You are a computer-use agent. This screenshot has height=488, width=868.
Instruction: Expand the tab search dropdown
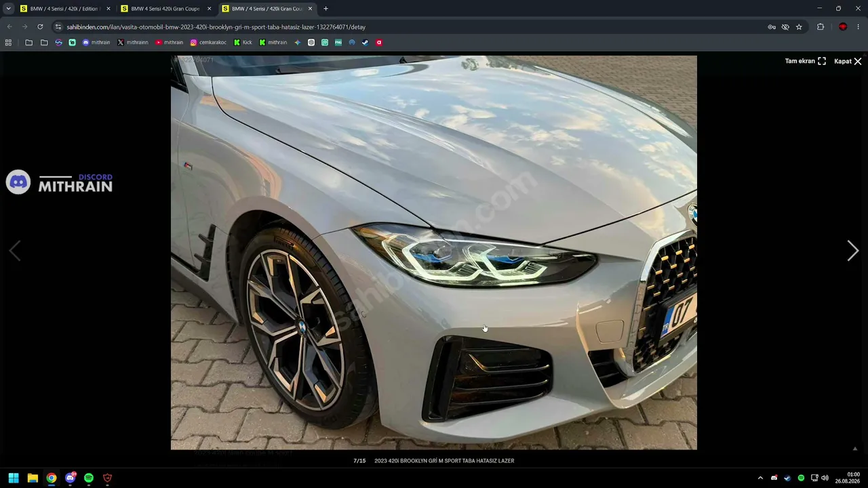tap(8, 9)
